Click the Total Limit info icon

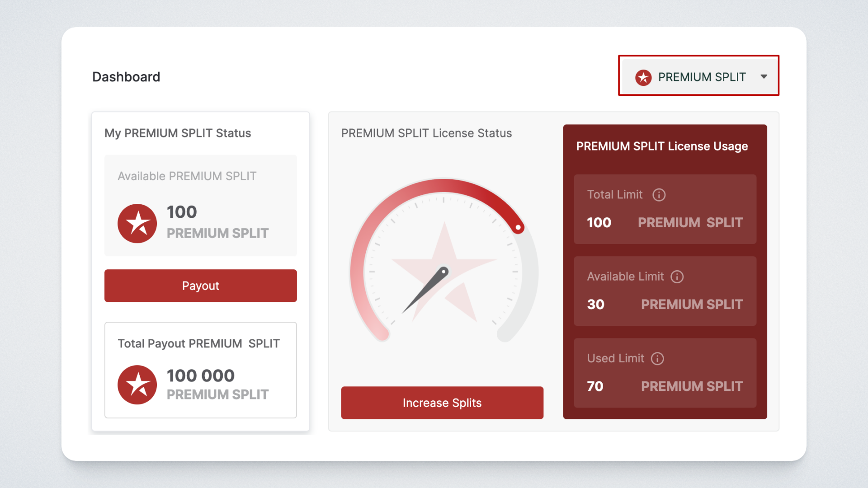[659, 195]
